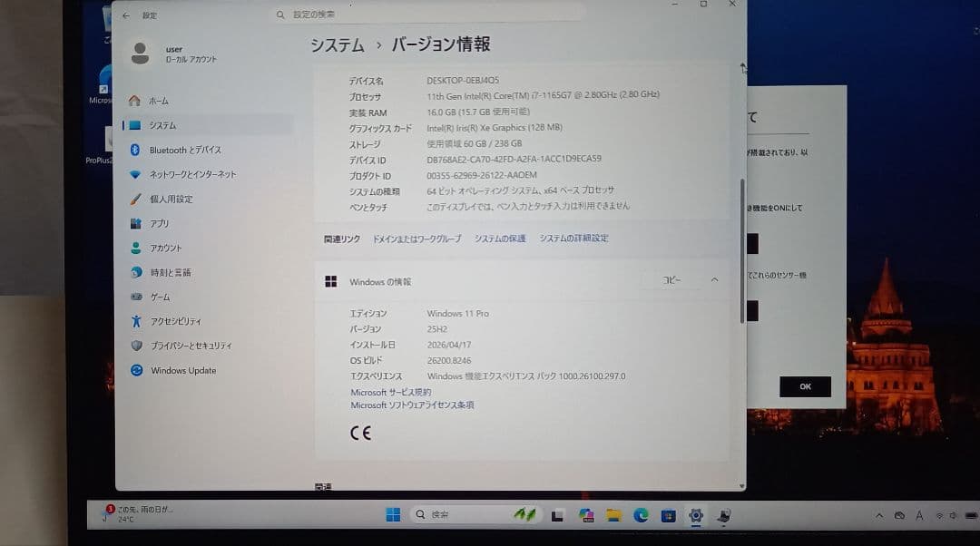Click the time and language globe icon
The image size is (980, 546).
(136, 272)
